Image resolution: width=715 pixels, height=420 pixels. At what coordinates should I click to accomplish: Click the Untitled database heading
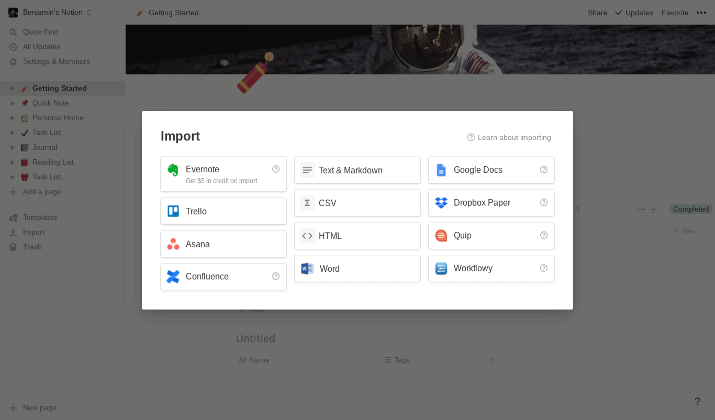pyautogui.click(x=256, y=338)
